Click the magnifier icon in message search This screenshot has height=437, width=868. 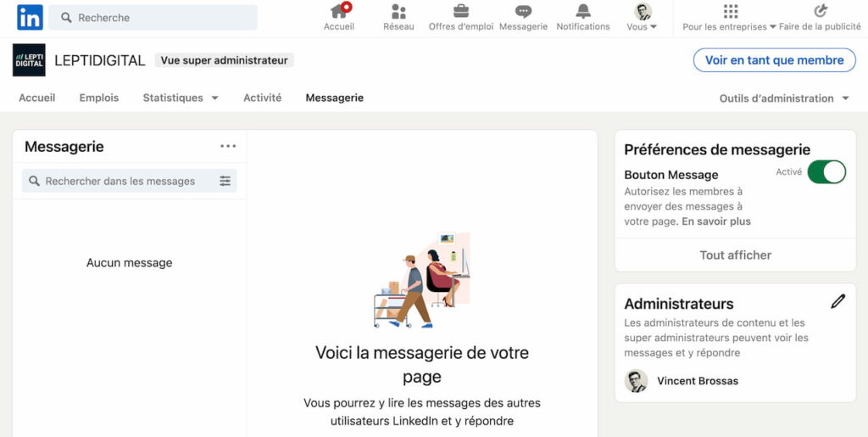(34, 181)
